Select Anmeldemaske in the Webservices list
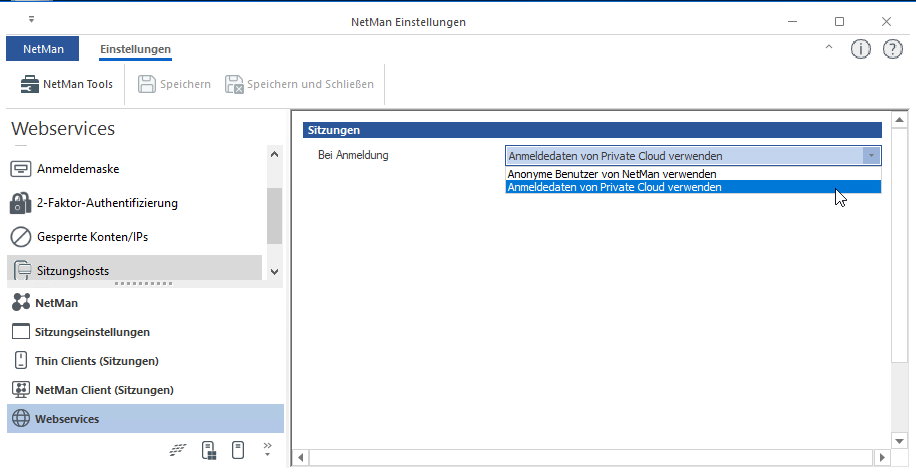This screenshot has width=916, height=474. [x=134, y=169]
